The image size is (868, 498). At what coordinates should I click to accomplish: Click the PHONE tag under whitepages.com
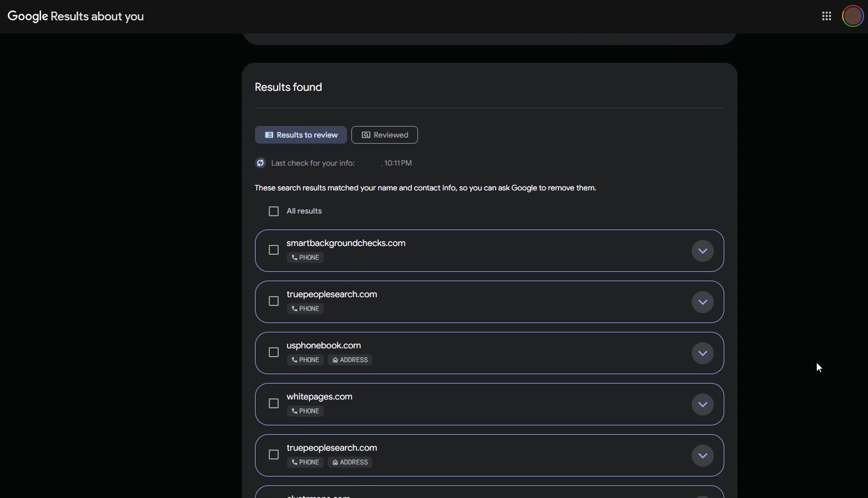pyautogui.click(x=305, y=411)
